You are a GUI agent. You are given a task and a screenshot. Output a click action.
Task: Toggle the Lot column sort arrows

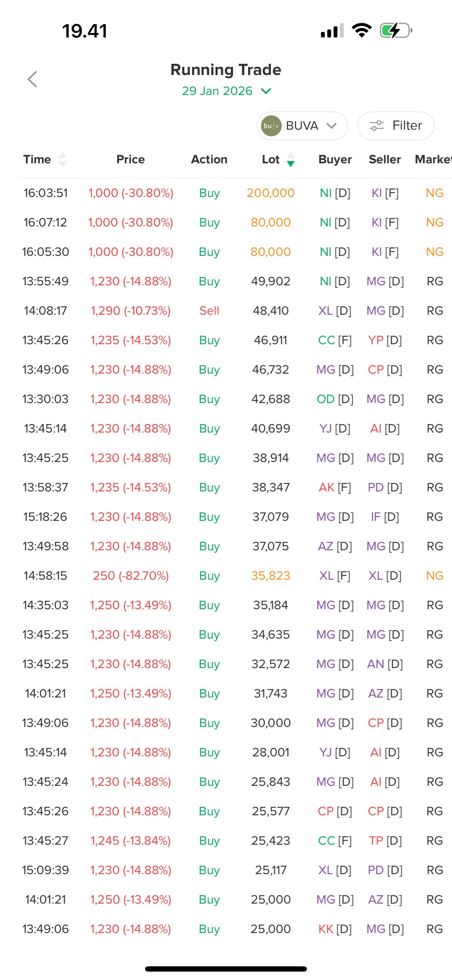[291, 159]
